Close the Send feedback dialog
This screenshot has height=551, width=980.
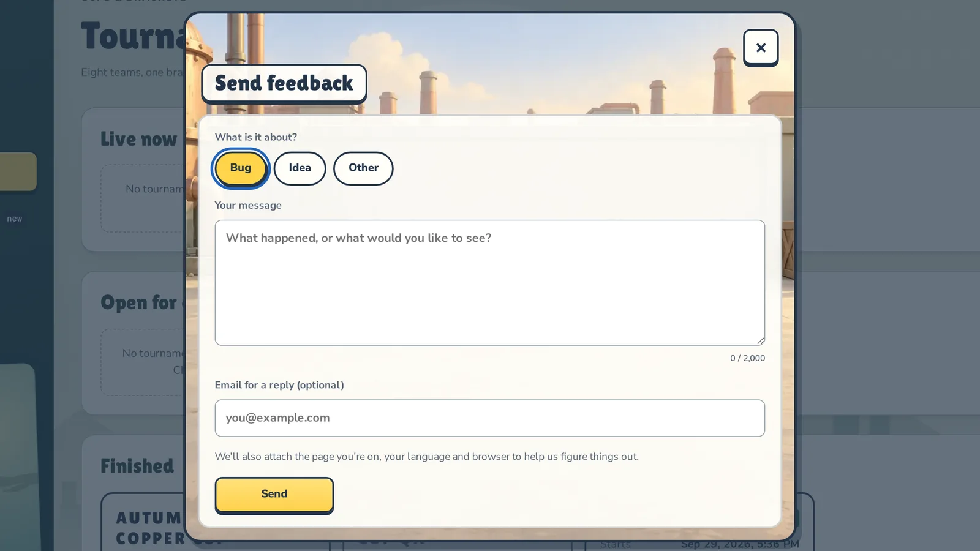click(761, 47)
